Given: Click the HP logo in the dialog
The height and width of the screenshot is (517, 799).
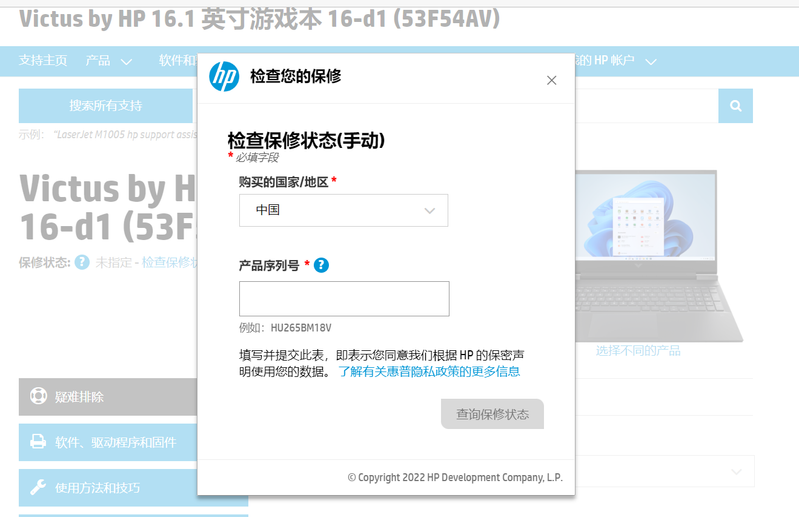Looking at the screenshot, I should point(224,77).
